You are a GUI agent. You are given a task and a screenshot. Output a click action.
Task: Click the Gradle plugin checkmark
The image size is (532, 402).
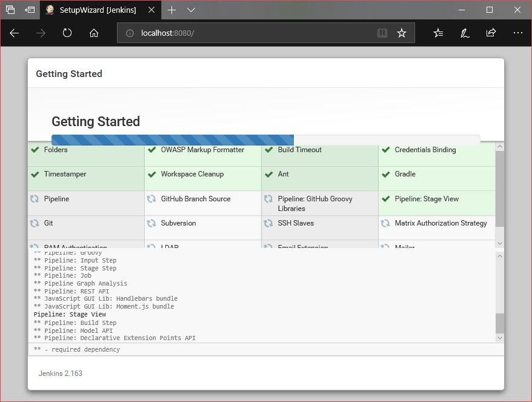click(x=385, y=175)
